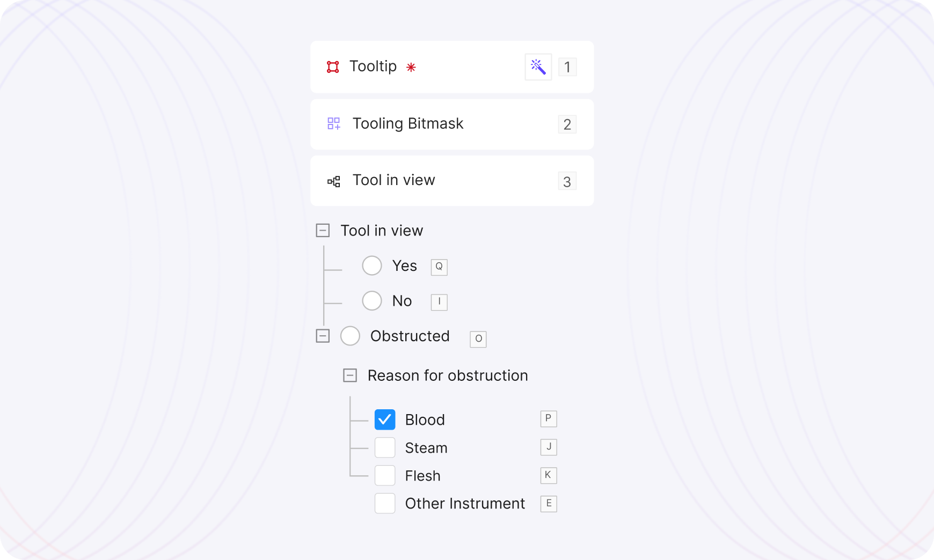
Task: Uncheck the Blood checkbox
Action: [x=385, y=419]
